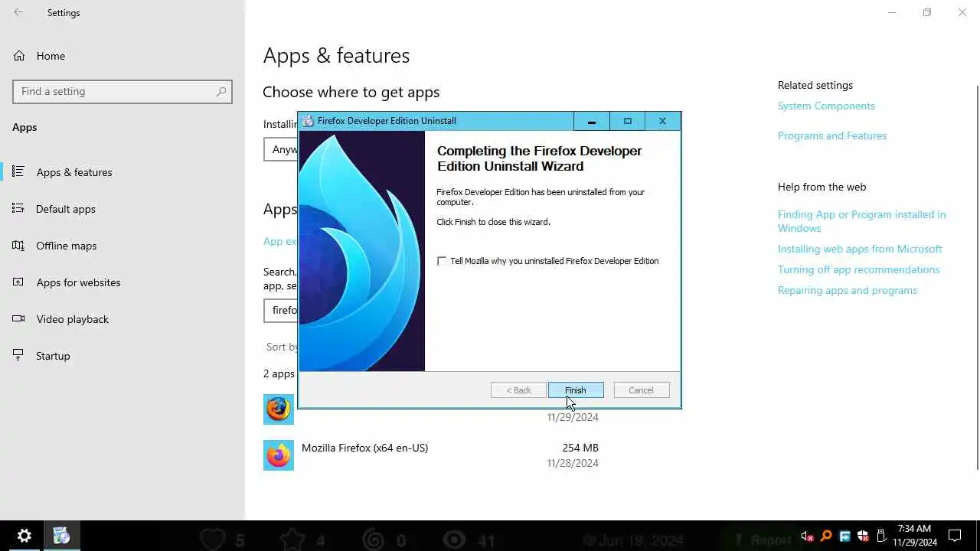Click the Home icon in Settings sidebar
The width and height of the screenshot is (980, 551).
(x=18, y=56)
